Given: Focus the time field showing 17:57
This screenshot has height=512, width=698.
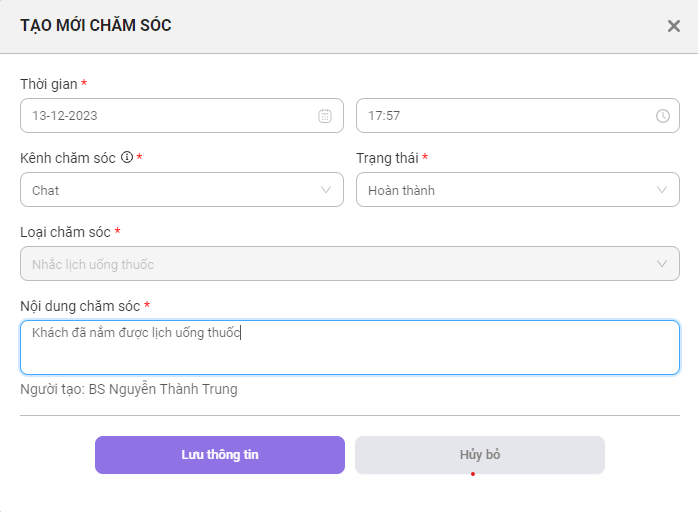Looking at the screenshot, I should coord(518,116).
